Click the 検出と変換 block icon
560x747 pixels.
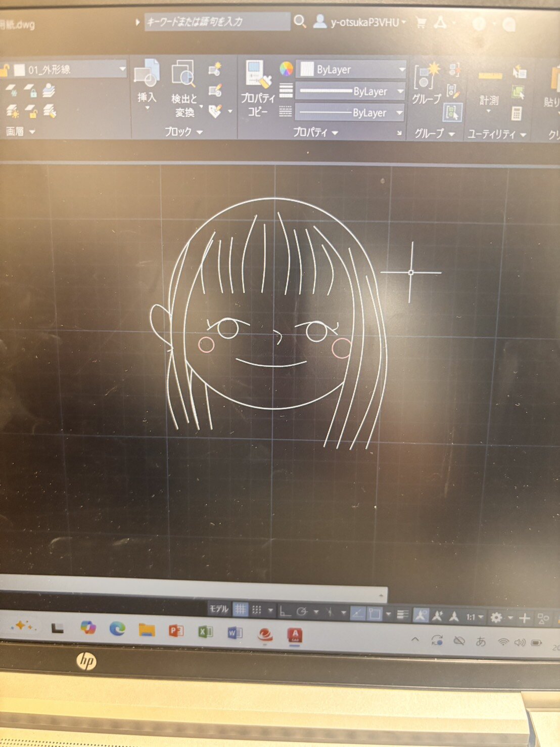pyautogui.click(x=184, y=73)
